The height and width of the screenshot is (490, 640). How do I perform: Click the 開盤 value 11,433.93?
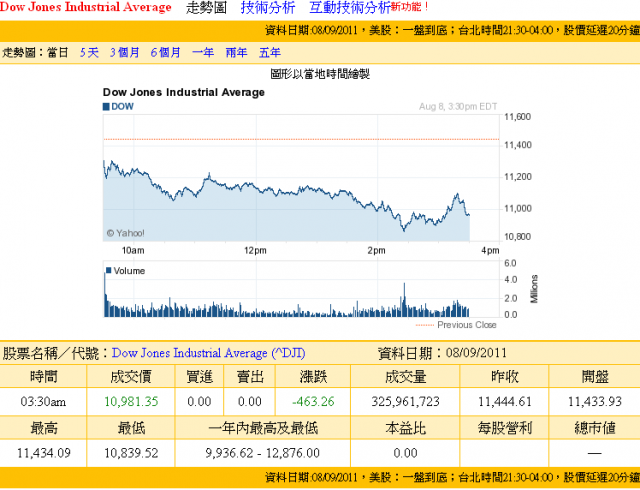coord(595,402)
